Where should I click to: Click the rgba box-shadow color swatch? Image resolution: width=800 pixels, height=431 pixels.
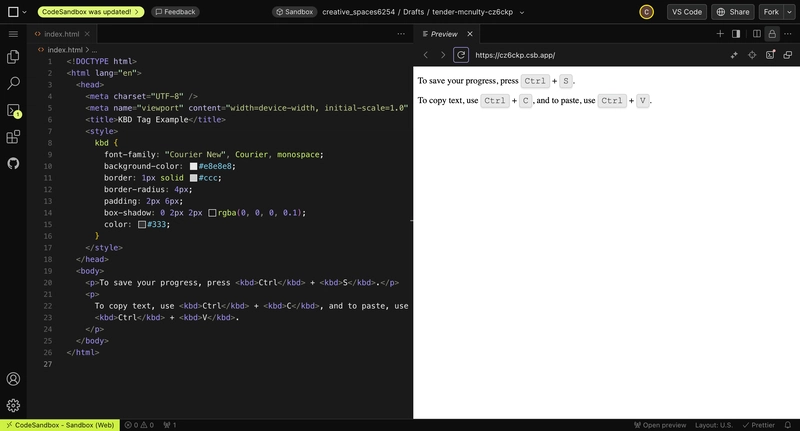(x=212, y=213)
